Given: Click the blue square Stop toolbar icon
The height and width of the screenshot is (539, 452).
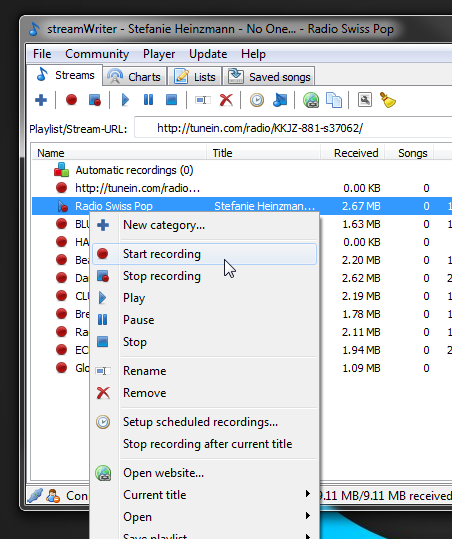Looking at the screenshot, I should point(172,100).
